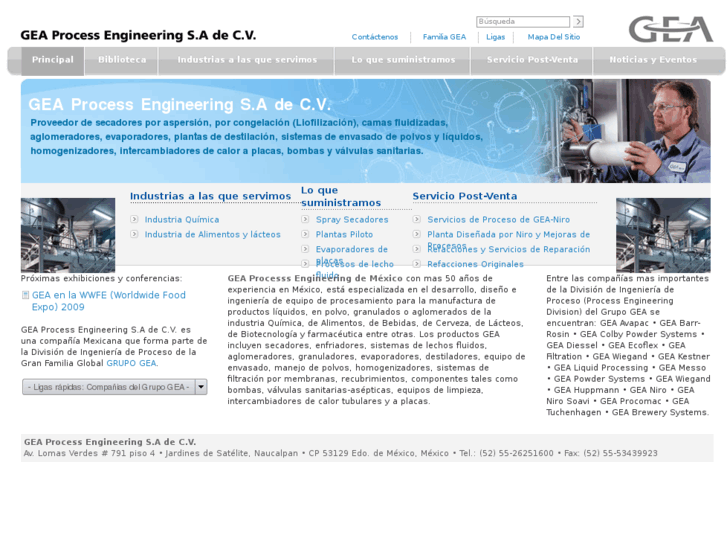727x545 pixels.
Task: Click the bullet icon beside Refacciones y Servicios de Reparación
Action: pyautogui.click(x=417, y=249)
